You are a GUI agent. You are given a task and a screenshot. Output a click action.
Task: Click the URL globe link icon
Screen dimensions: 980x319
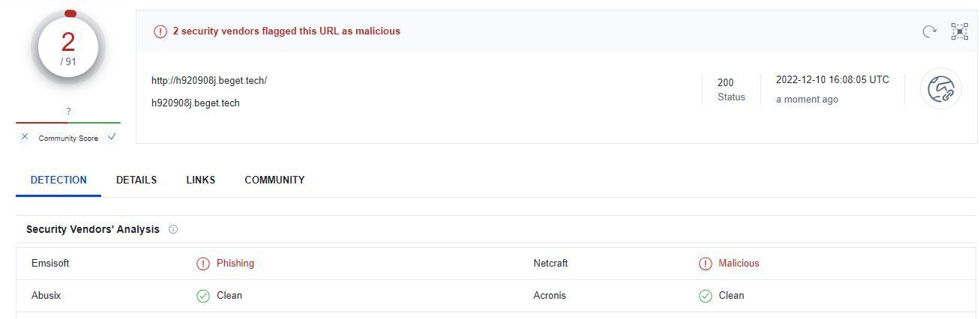(x=941, y=90)
